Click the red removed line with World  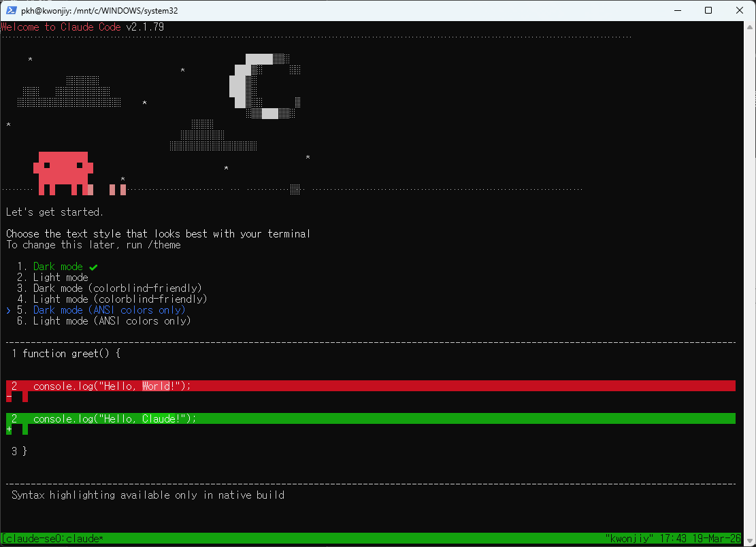(x=371, y=386)
